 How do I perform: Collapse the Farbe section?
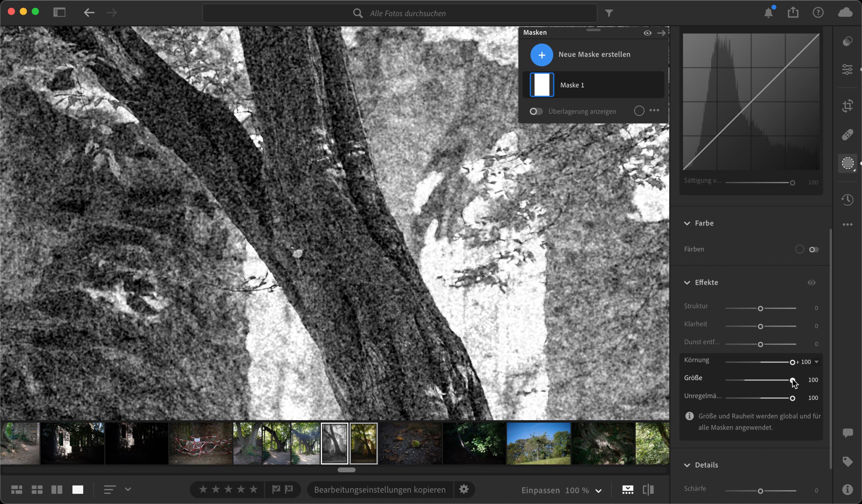(x=687, y=223)
